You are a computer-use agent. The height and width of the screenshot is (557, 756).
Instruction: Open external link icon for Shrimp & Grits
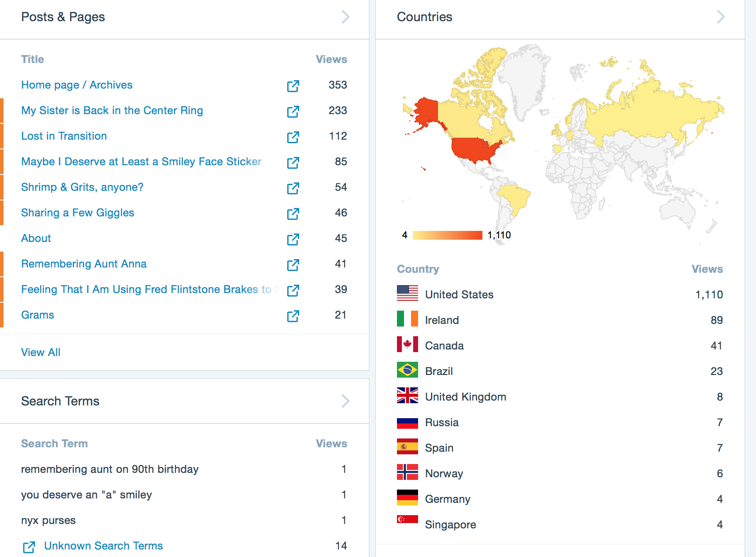tap(293, 188)
